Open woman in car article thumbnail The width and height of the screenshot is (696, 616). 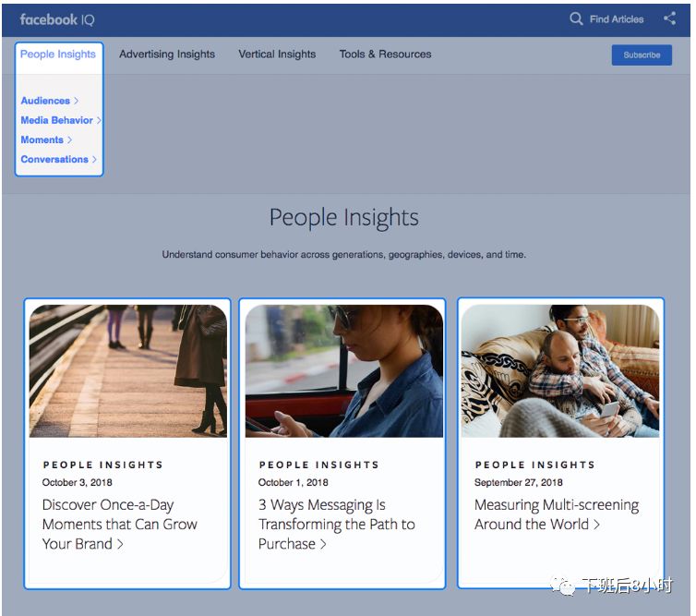[x=344, y=371]
